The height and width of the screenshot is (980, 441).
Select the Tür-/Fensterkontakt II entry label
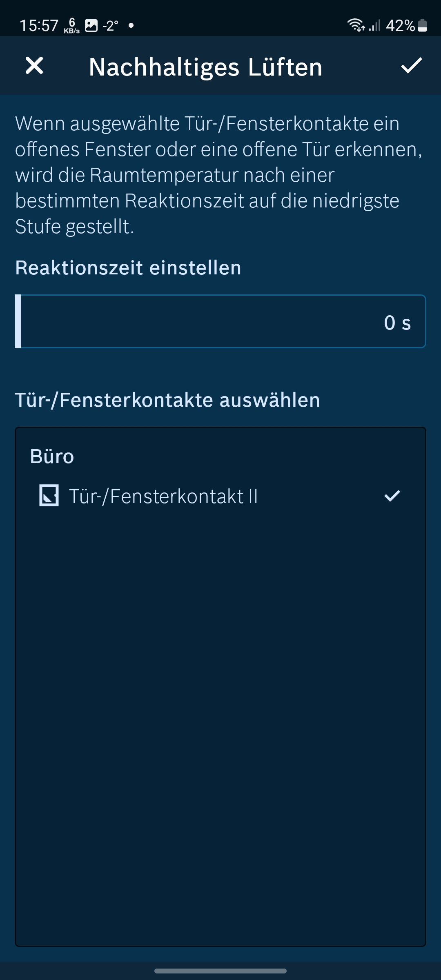(x=163, y=497)
